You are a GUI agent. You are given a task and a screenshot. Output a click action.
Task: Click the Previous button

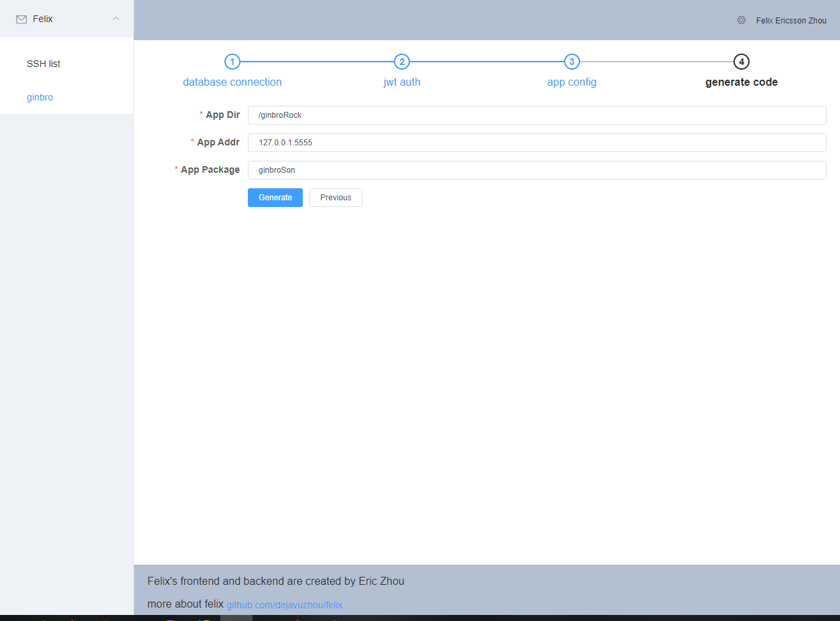[336, 198]
